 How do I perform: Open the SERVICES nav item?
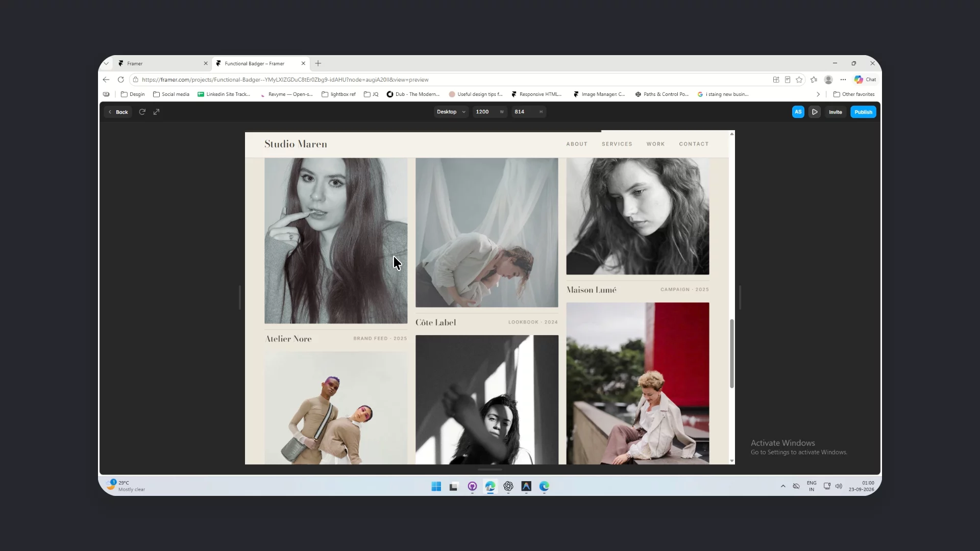click(x=617, y=144)
